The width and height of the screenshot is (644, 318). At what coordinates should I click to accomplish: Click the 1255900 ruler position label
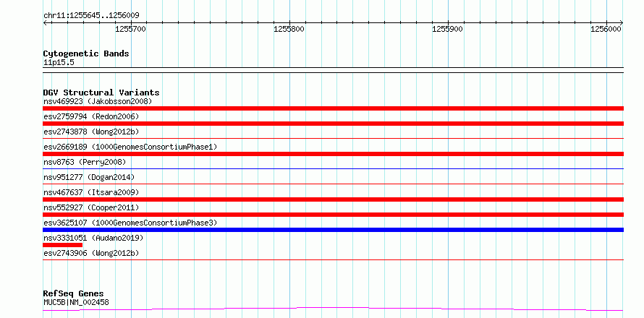pyautogui.click(x=448, y=29)
